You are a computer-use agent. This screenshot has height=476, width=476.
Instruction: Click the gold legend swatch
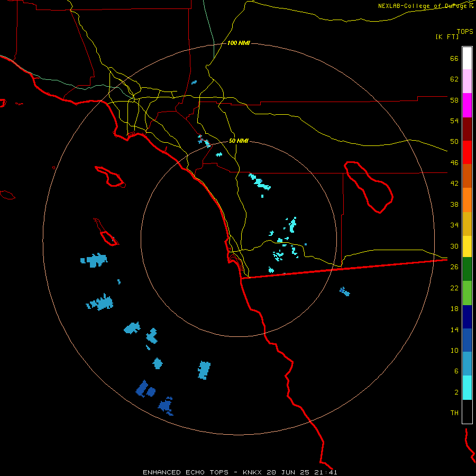click(x=467, y=224)
